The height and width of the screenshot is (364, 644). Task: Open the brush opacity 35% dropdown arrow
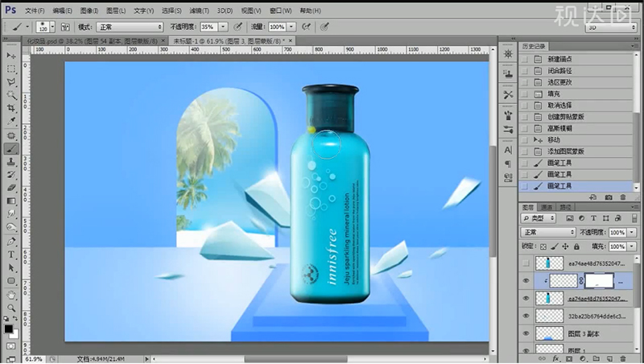(223, 27)
